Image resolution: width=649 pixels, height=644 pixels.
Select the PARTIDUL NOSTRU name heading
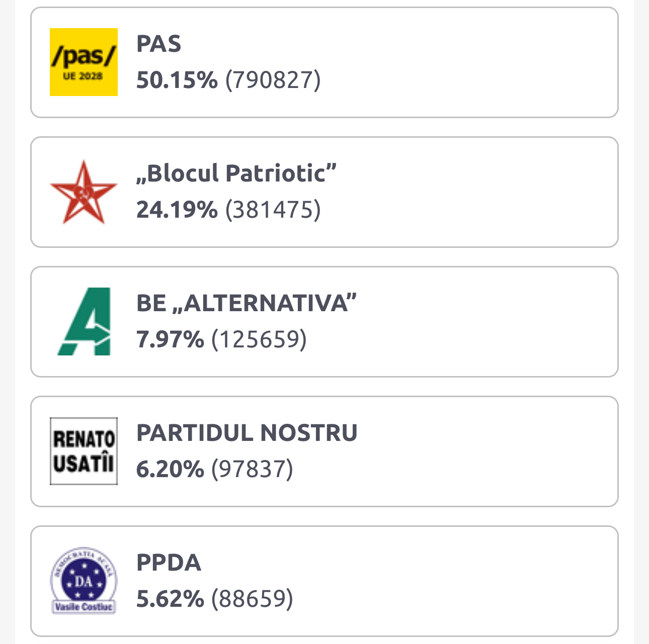[247, 433]
